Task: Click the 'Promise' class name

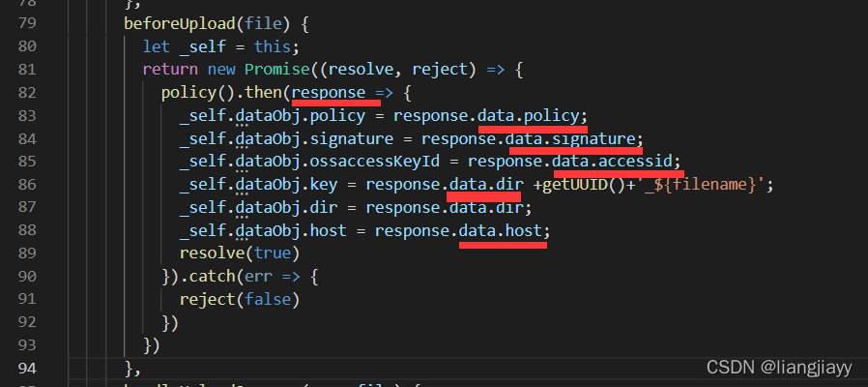Action: coord(276,70)
